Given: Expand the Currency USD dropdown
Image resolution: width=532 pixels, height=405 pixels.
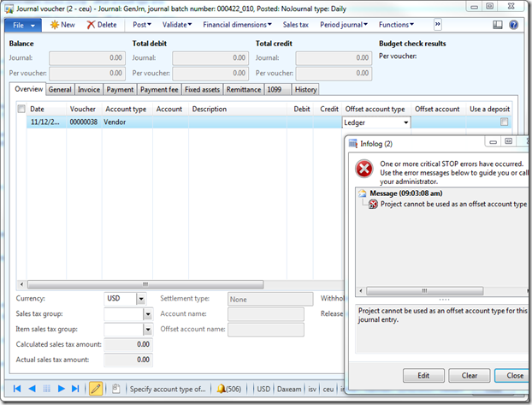Looking at the screenshot, I should click(141, 299).
